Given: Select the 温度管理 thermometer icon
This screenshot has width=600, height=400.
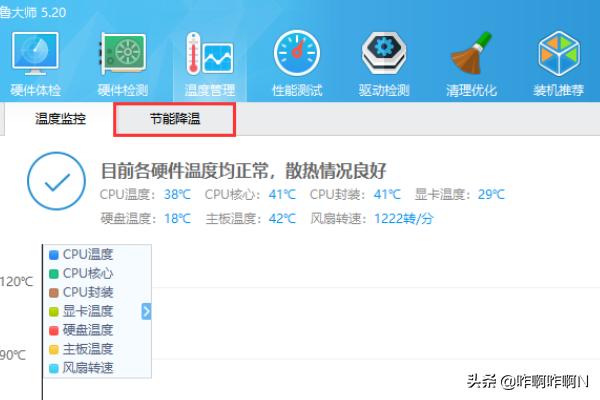Looking at the screenshot, I should point(210,64).
